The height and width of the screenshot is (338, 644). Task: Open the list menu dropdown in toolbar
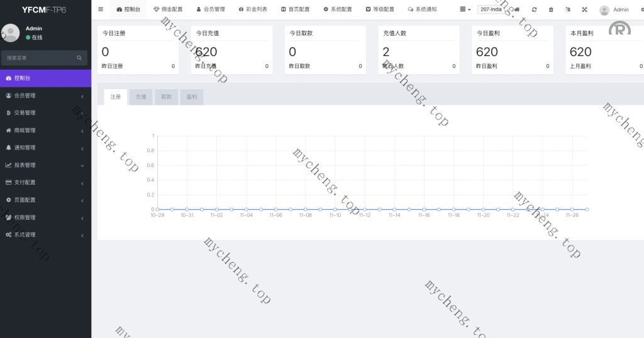tap(465, 10)
